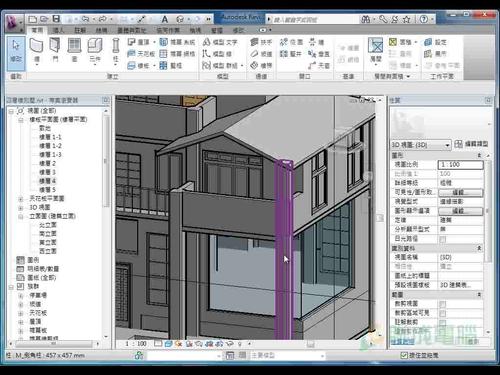The width and height of the screenshot is (500, 375).
Task: Expand the 停車場 family node
Action: [x=21, y=296]
